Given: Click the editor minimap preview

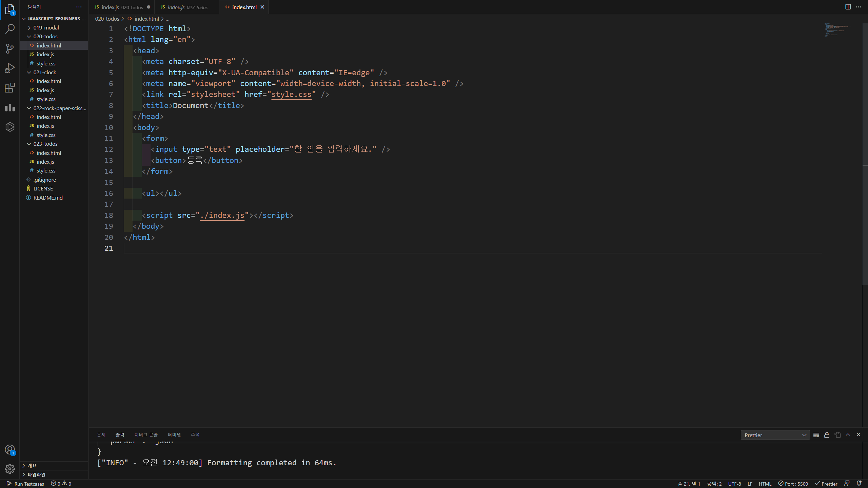Looking at the screenshot, I should click(x=837, y=30).
